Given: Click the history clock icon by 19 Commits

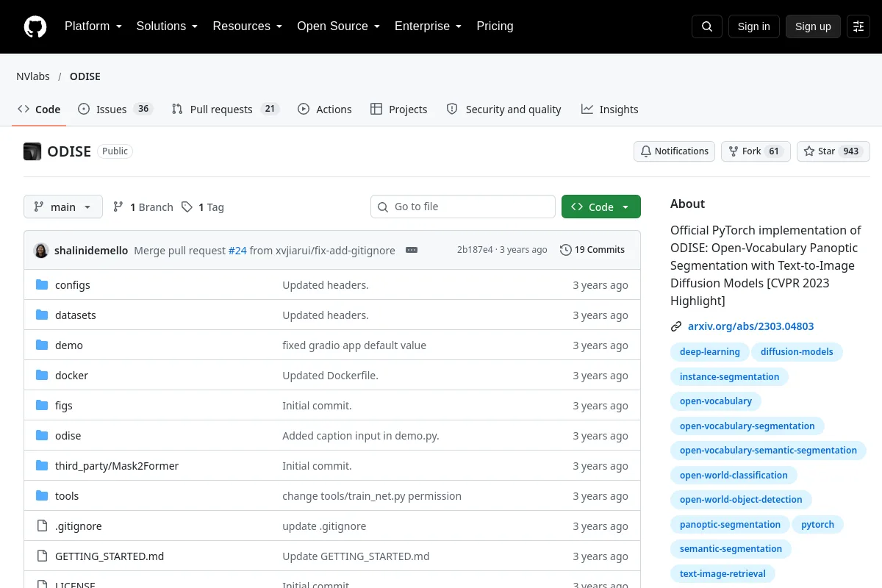Looking at the screenshot, I should click(566, 250).
